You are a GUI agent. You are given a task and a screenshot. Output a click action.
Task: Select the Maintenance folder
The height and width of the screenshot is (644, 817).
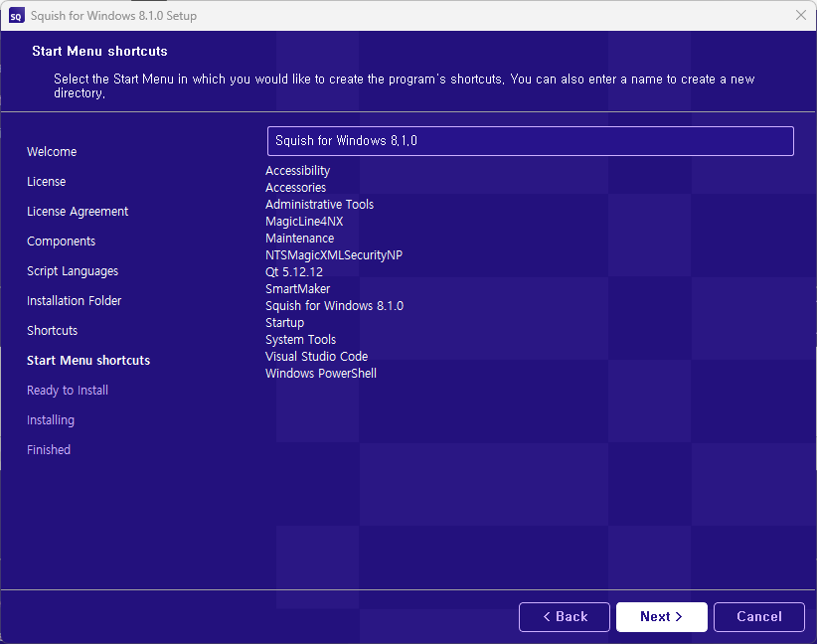(299, 239)
